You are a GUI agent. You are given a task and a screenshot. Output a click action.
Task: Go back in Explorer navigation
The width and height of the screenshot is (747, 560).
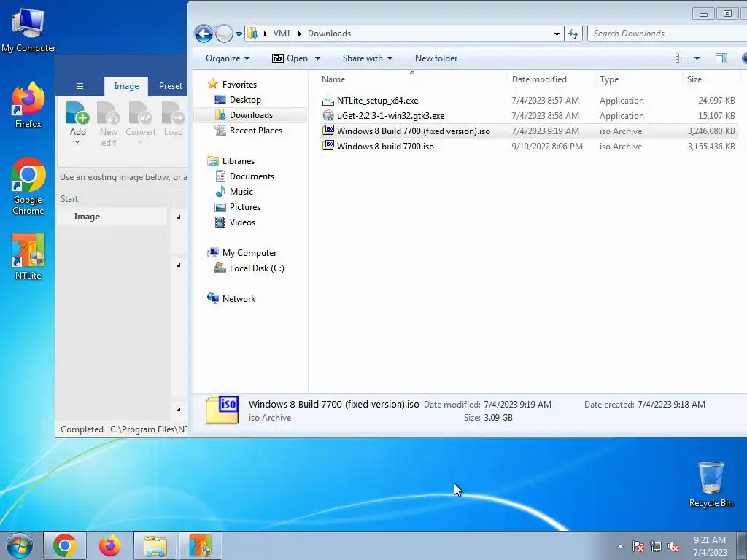204,34
